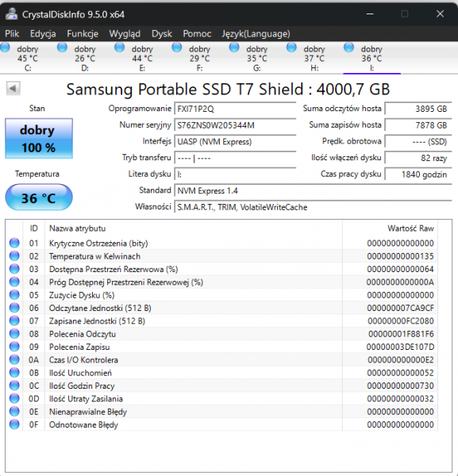Click the 36 °C temperature button
458x476 pixels.
[x=39, y=198]
